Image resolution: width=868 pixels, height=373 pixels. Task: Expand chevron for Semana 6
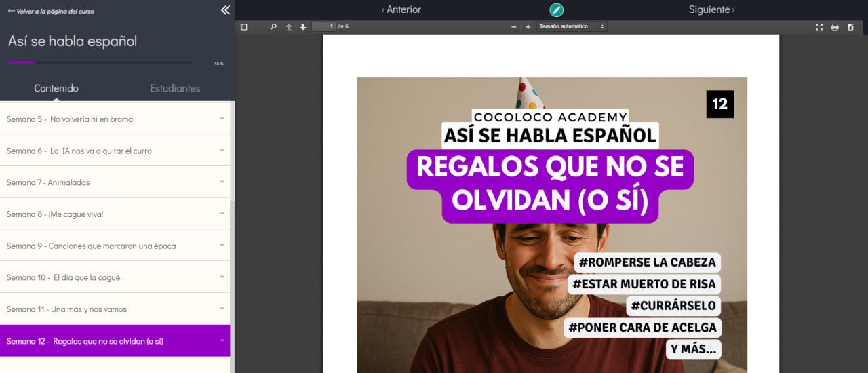tap(222, 150)
